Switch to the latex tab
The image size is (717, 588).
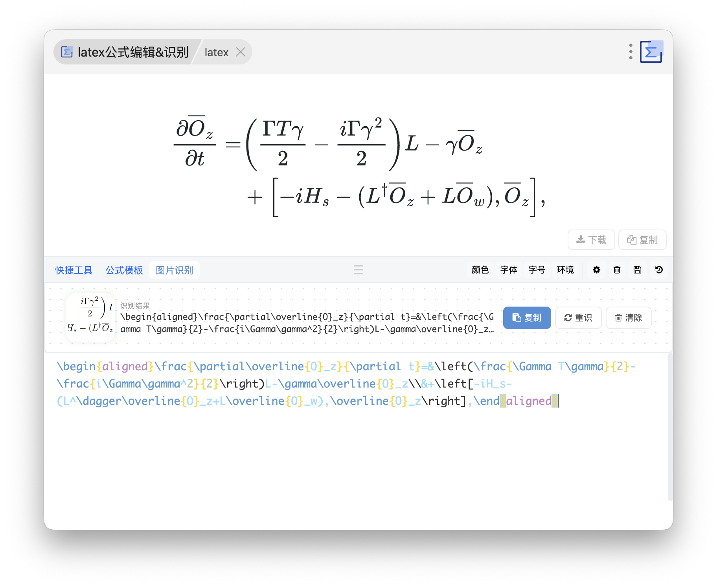pos(217,52)
